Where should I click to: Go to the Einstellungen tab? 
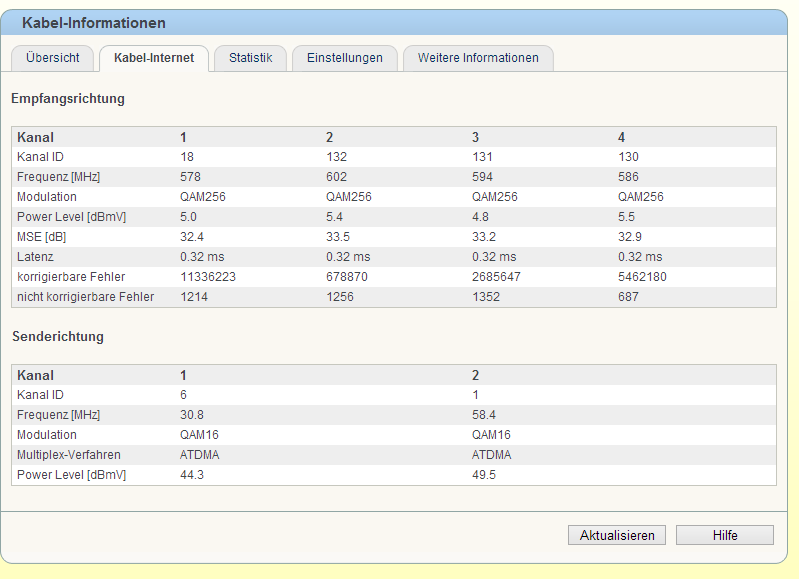pos(345,58)
